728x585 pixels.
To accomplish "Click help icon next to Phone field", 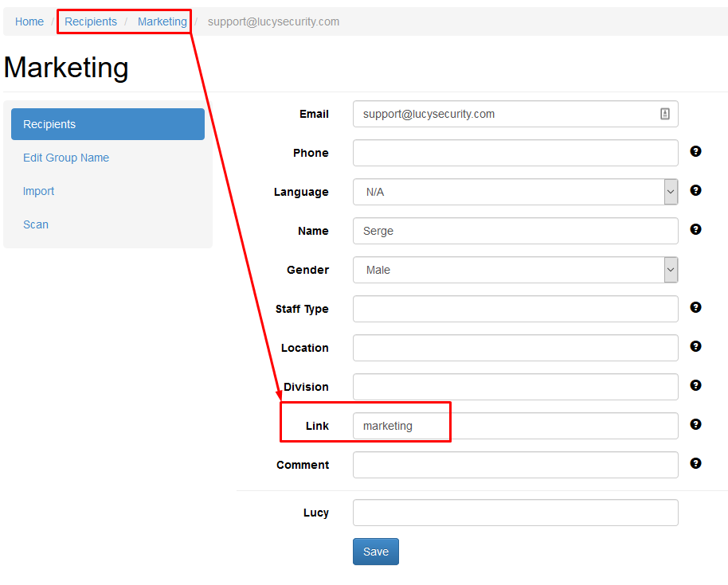I will click(695, 151).
